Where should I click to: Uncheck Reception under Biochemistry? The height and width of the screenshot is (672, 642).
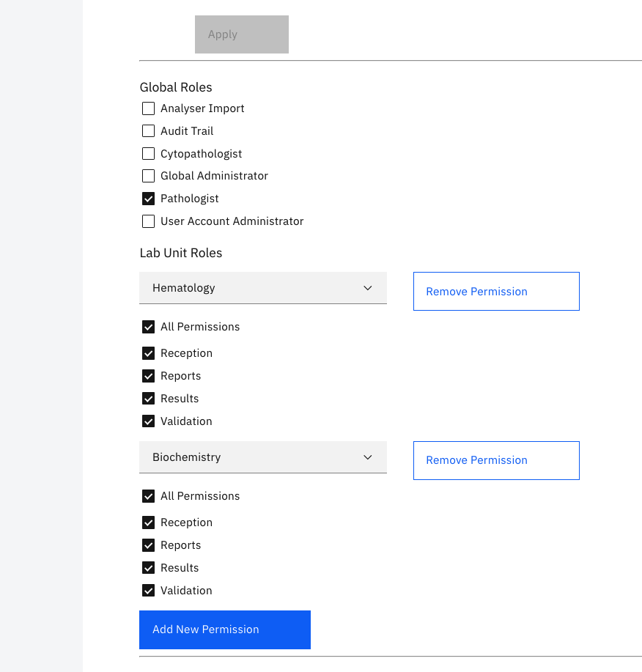[x=148, y=522]
